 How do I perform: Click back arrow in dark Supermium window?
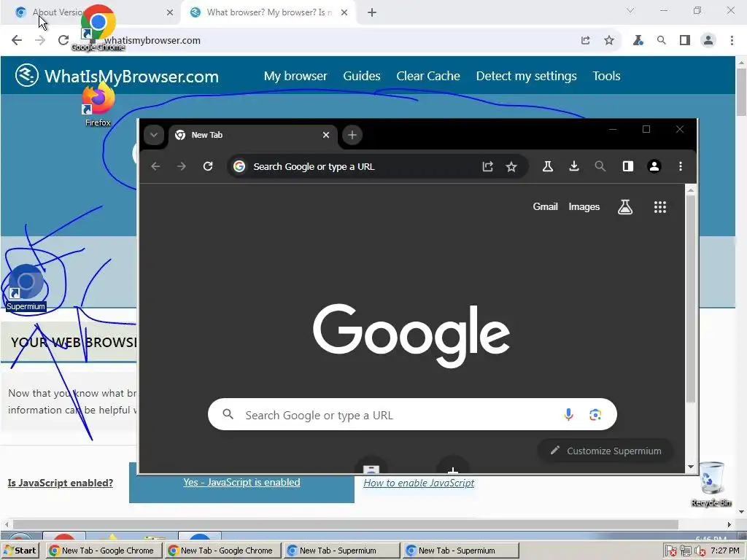(x=155, y=166)
